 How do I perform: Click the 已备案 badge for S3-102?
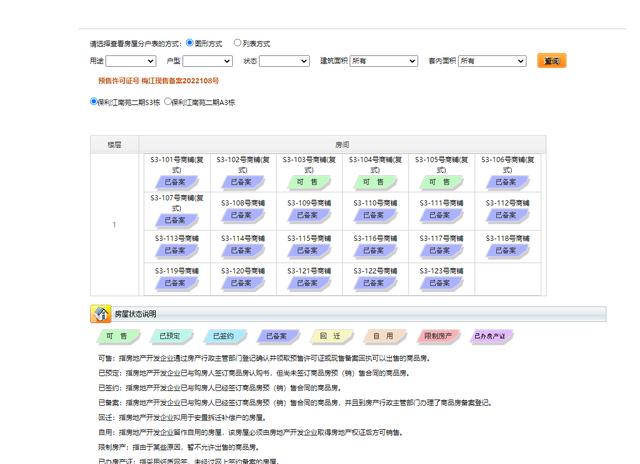(242, 182)
